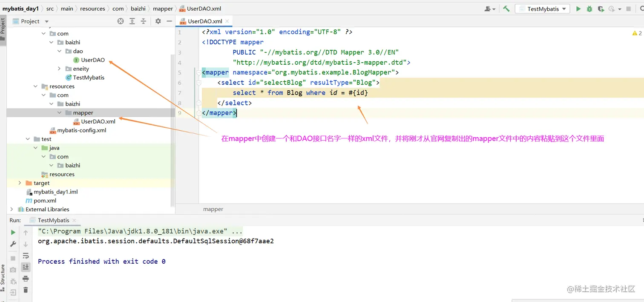Open run configuration wrench in Run panel
Image resolution: width=644 pixels, height=302 pixels.
point(13,244)
